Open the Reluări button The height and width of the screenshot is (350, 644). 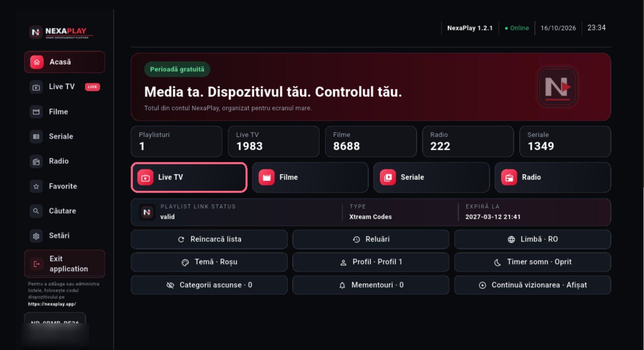point(371,239)
